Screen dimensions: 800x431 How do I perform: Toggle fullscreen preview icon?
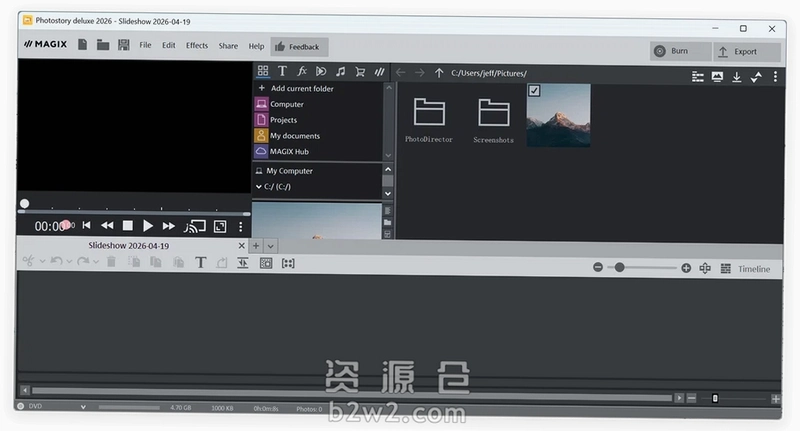pos(220,226)
